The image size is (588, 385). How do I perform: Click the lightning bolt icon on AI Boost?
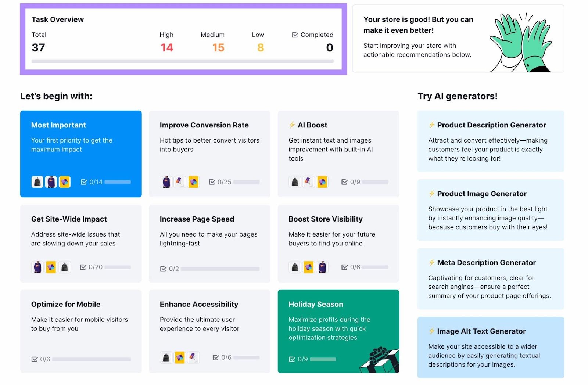[x=292, y=125]
